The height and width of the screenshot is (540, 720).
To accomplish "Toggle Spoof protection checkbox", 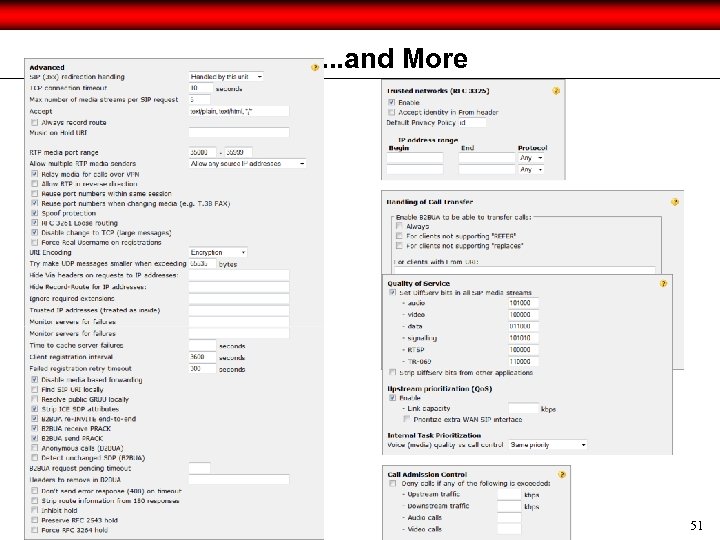I will click(x=34, y=213).
